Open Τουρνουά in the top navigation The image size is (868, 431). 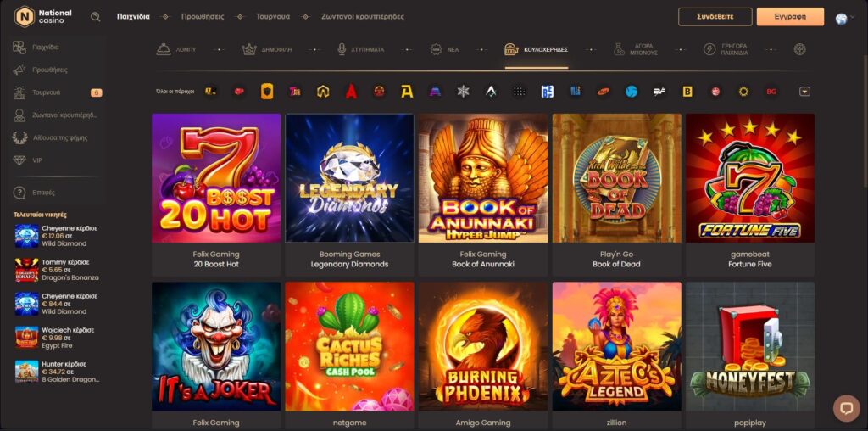[x=273, y=17]
